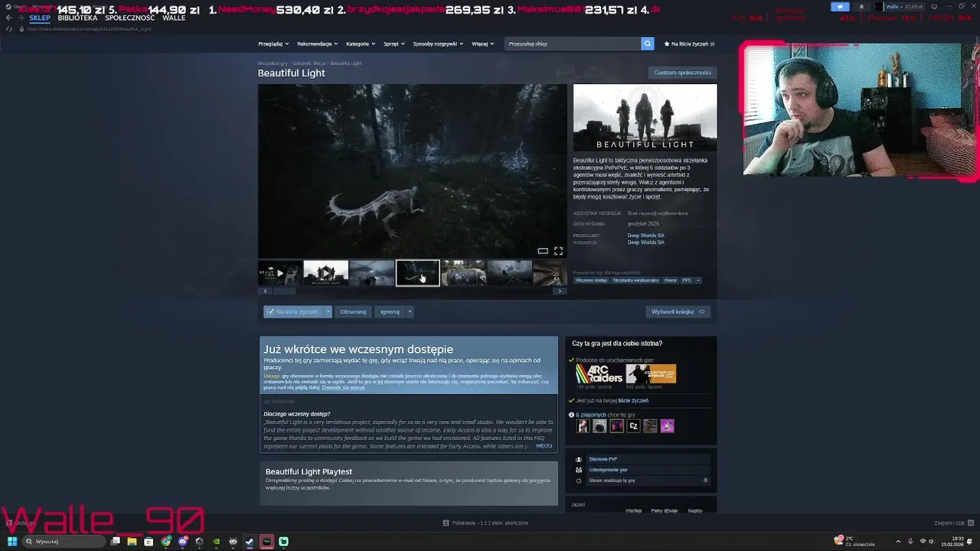Viewport: 980px width, 551px height.
Task: Open the 'Dowiedz się więcej' link
Action: (343, 387)
